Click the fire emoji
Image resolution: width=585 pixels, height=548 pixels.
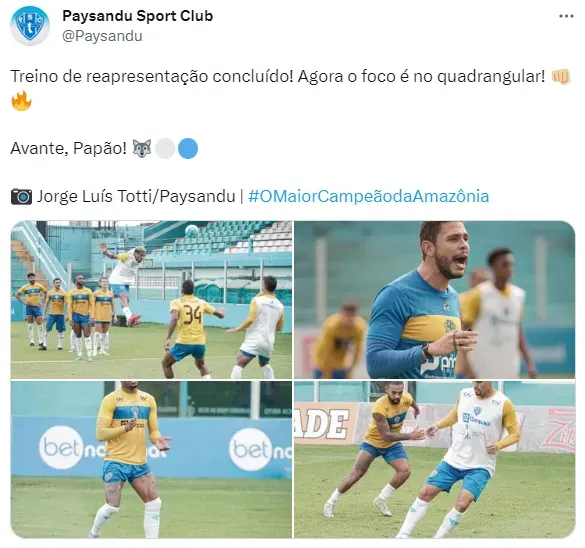(21, 101)
